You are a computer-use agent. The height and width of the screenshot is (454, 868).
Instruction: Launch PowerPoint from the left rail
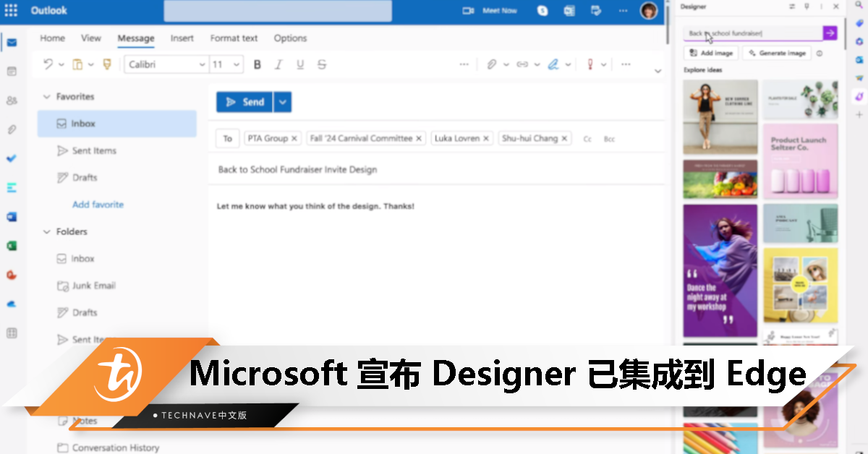click(12, 275)
